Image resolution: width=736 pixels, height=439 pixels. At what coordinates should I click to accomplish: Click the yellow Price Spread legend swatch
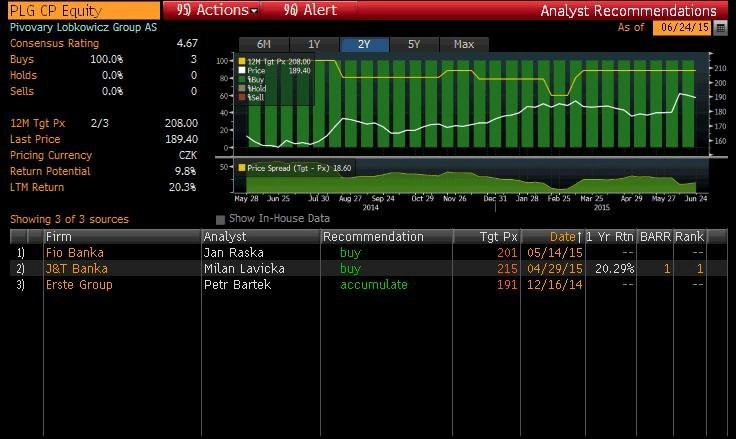(x=242, y=168)
